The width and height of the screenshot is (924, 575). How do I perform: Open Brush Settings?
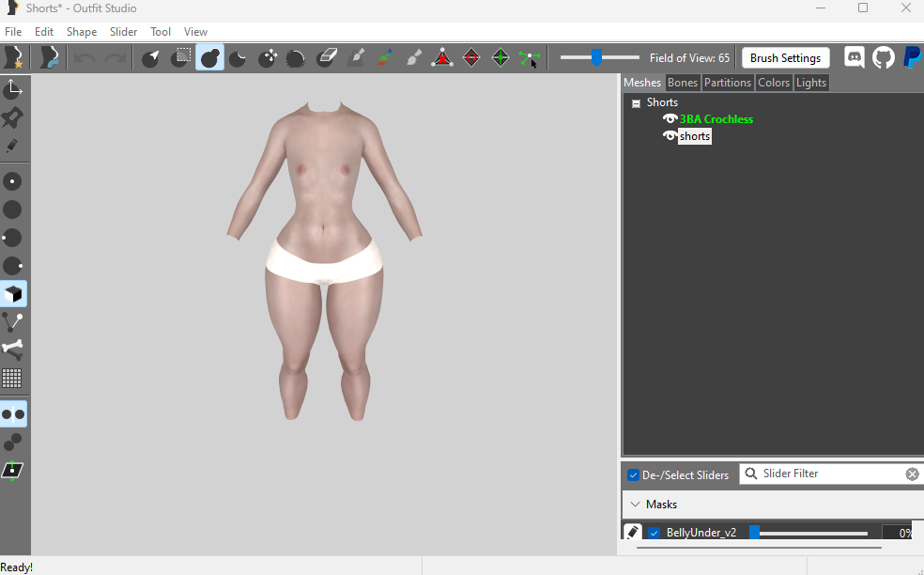point(786,58)
